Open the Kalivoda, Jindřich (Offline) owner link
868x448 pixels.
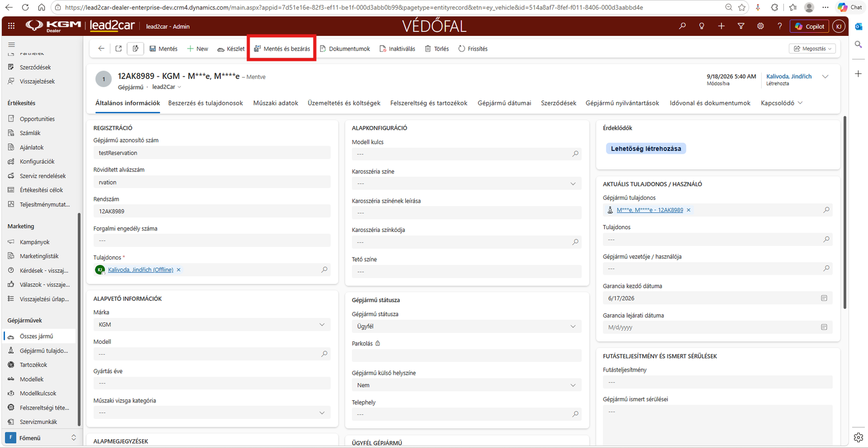[x=141, y=270]
